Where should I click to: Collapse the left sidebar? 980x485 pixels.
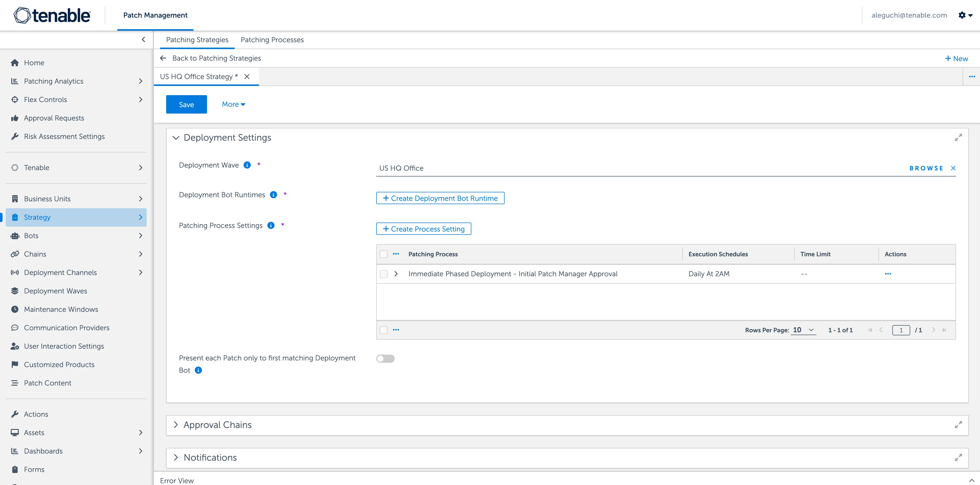[143, 40]
